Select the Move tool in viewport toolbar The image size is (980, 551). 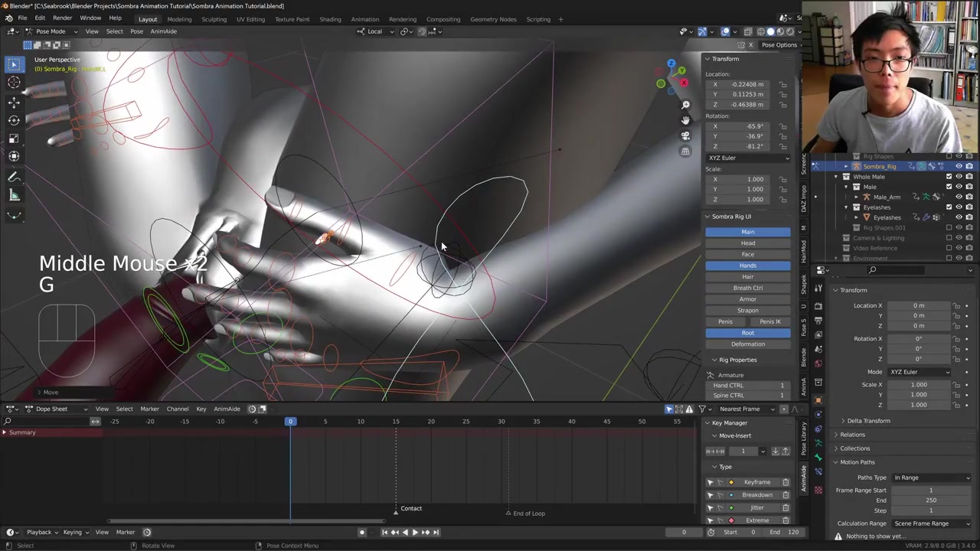pos(14,102)
